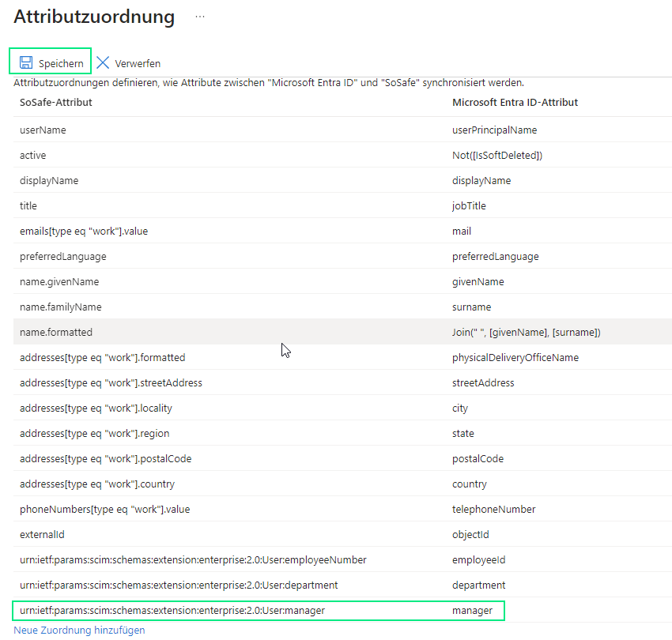
Task: Click the externalId to objectId mapping
Action: [x=42, y=535]
